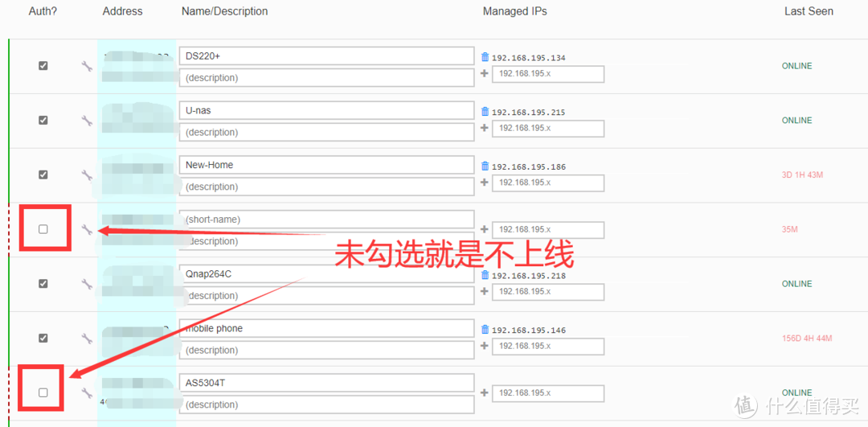Open wrench settings for the unnamed short-name member

(86, 229)
